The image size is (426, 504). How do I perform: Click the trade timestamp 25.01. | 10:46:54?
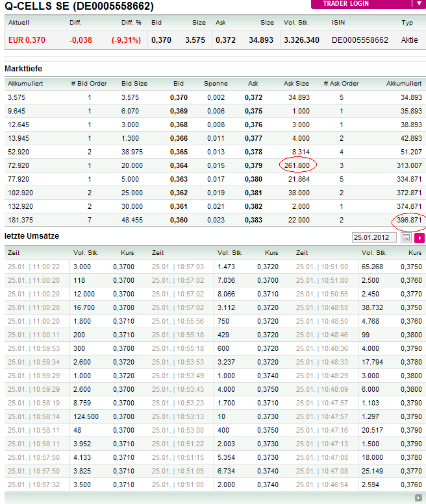(322, 485)
